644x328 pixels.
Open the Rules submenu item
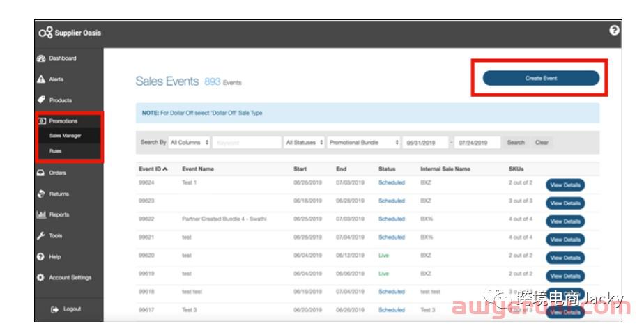coord(55,150)
